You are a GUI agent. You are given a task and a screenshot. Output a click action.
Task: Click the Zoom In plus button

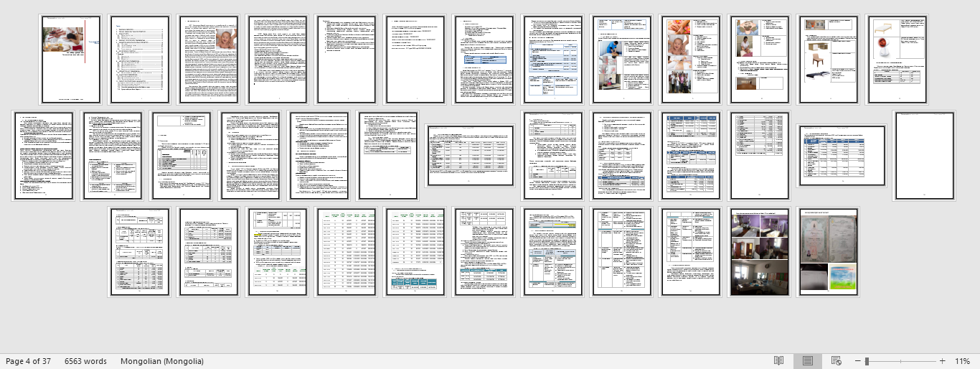pyautogui.click(x=942, y=361)
